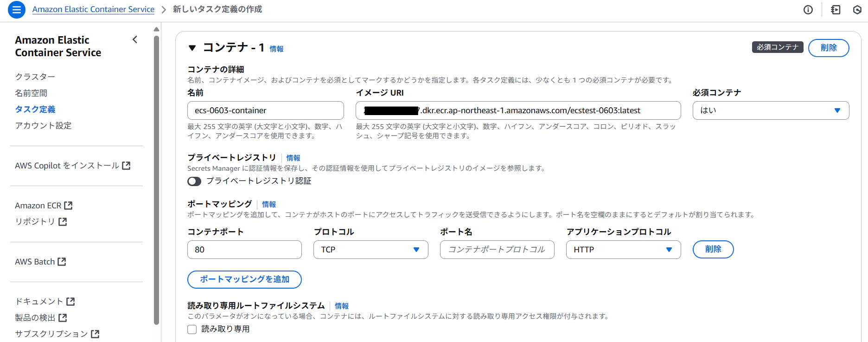Check the 読み取り専用 checkbox
This screenshot has height=342, width=868.
192,329
